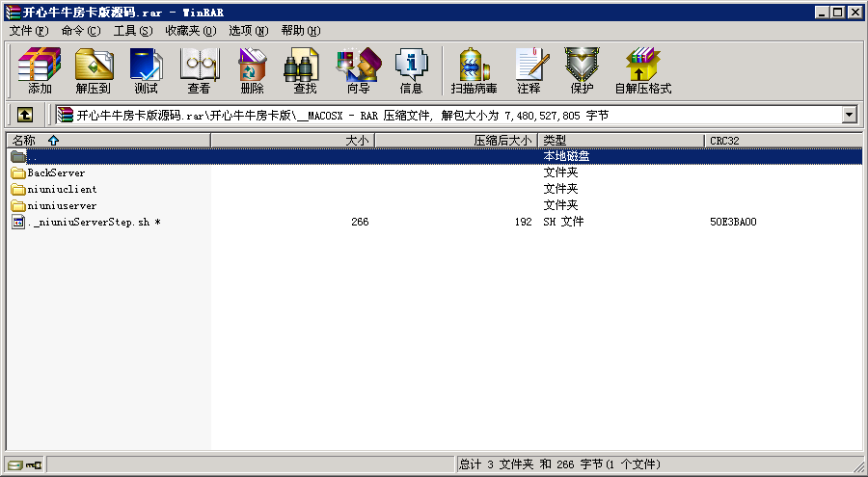Screen dimensions: 868x477
Task: Open the Find (查找) binoculars tool
Action: click(305, 70)
